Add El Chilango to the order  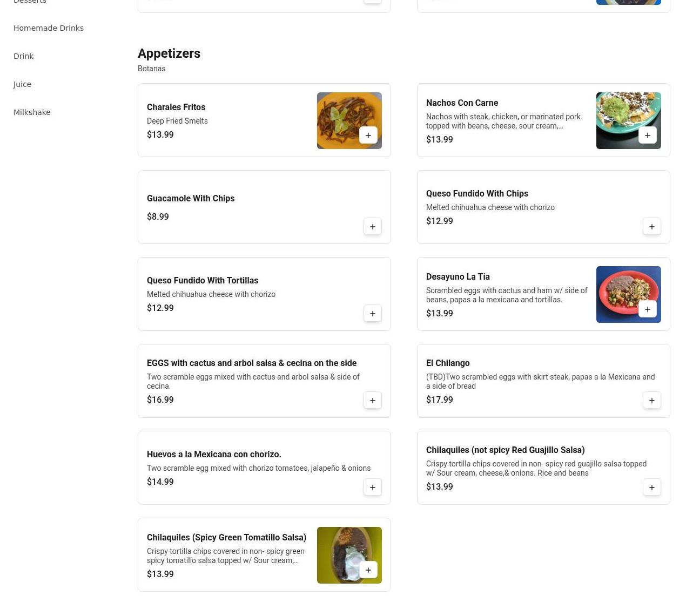tap(652, 401)
